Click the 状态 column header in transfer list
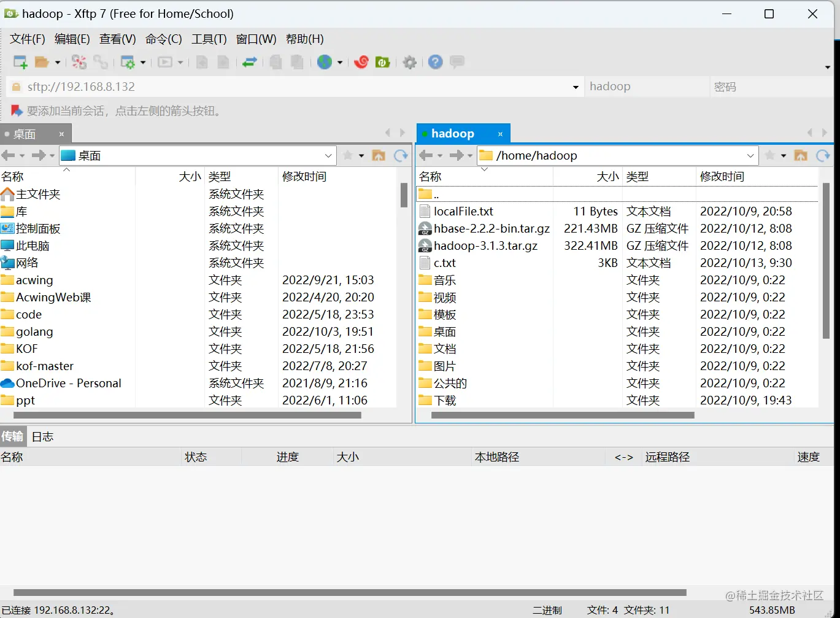 (x=212, y=457)
